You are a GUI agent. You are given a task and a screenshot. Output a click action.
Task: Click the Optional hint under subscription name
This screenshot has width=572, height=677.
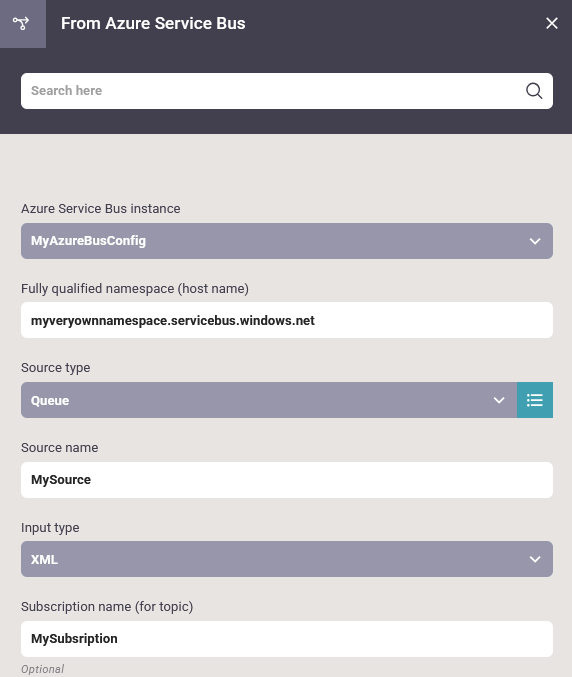point(42,669)
